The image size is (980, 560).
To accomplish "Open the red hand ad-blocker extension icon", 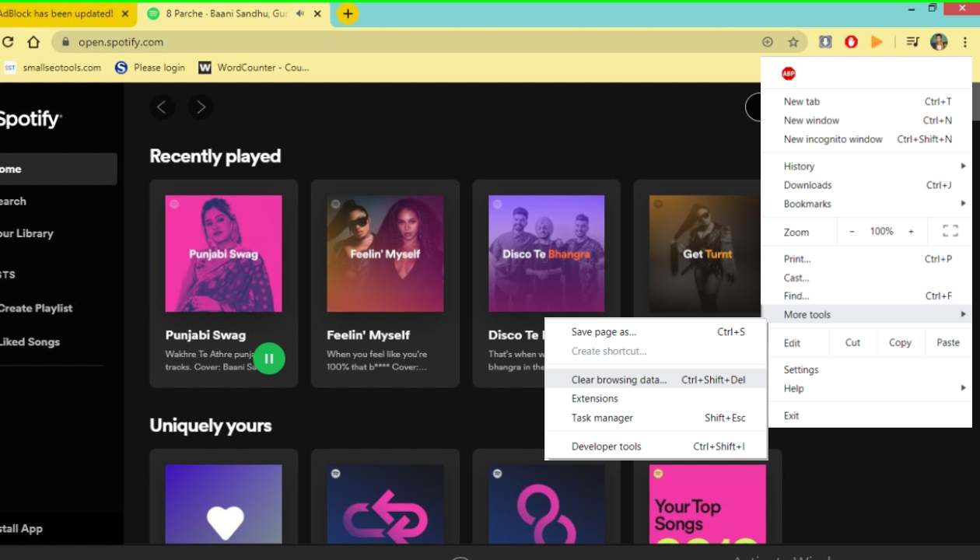I will (x=851, y=42).
